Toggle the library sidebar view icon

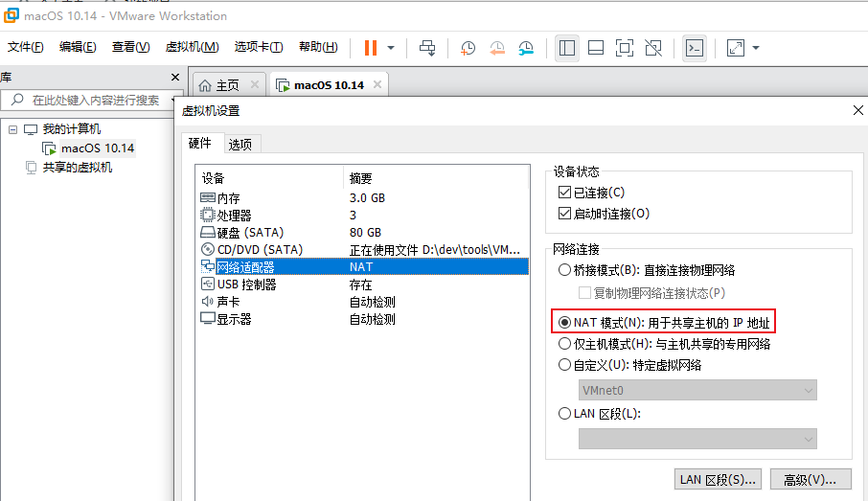pos(567,48)
